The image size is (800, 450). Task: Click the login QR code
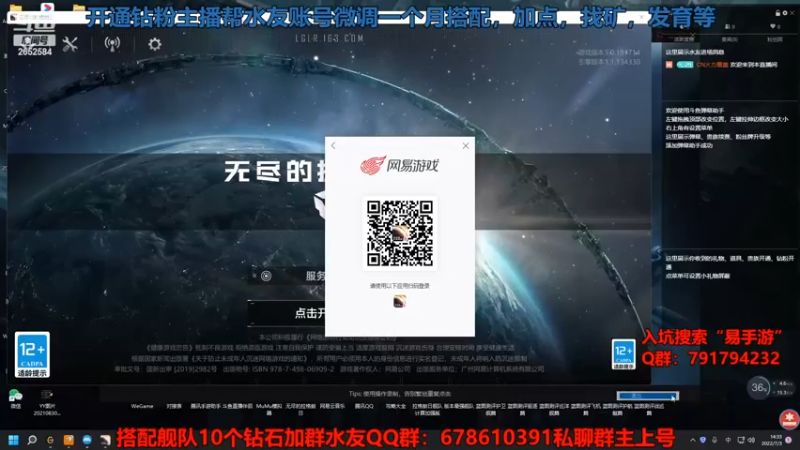[400, 233]
